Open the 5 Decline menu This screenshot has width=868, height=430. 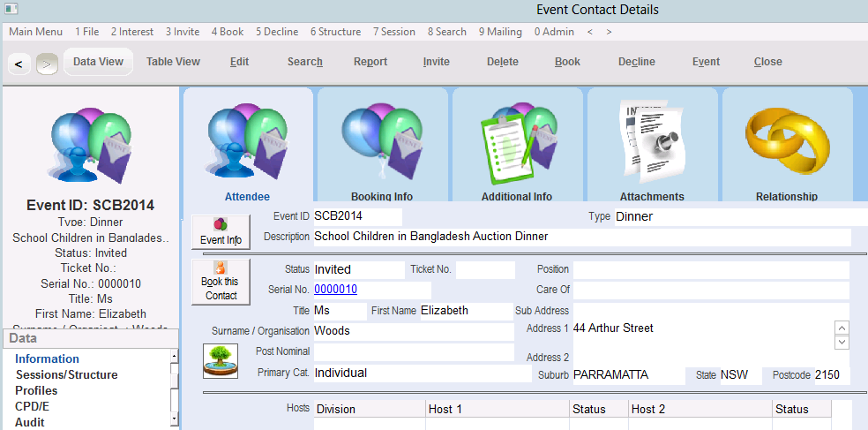point(277,32)
